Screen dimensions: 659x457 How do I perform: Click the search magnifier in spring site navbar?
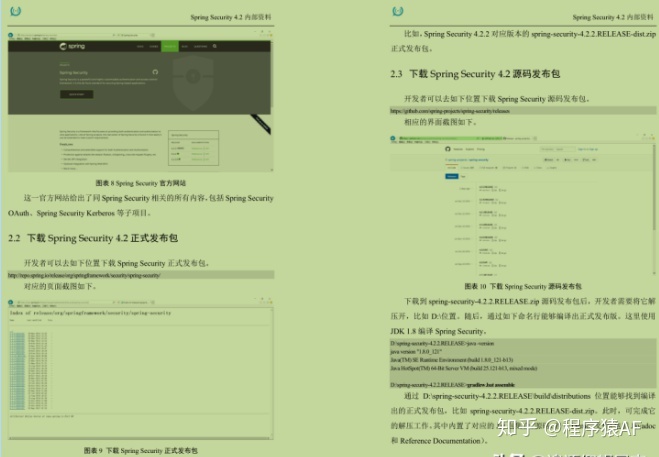(215, 46)
